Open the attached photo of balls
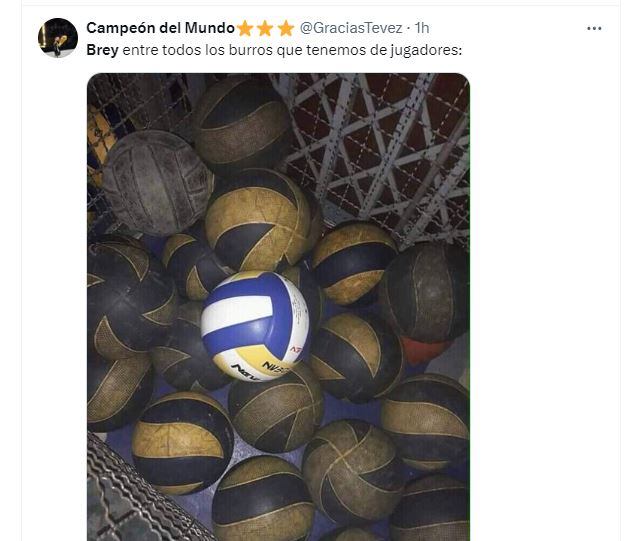 (278, 307)
